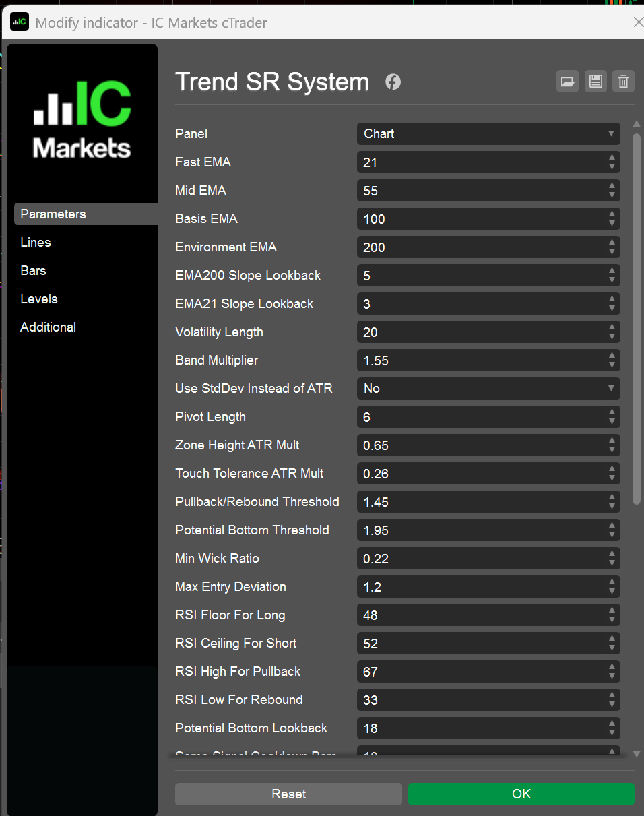Increase Pivot Length using the up stepper
Viewport: 644px width, 816px height.
click(612, 412)
